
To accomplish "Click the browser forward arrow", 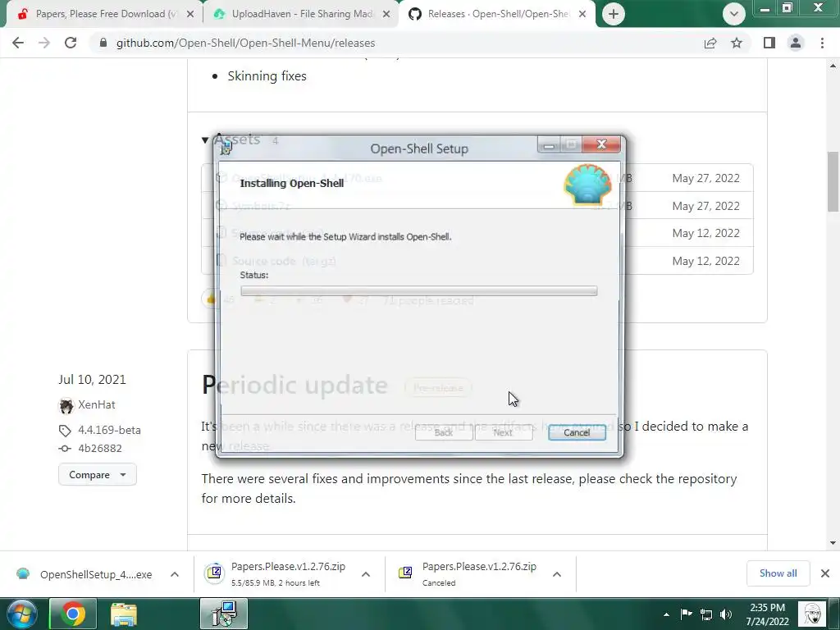I will [44, 43].
